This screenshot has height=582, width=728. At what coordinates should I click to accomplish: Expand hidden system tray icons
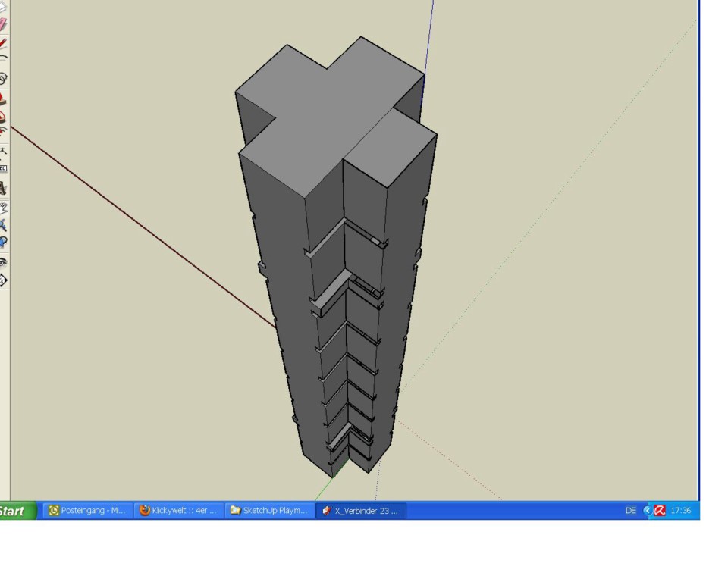[647, 511]
